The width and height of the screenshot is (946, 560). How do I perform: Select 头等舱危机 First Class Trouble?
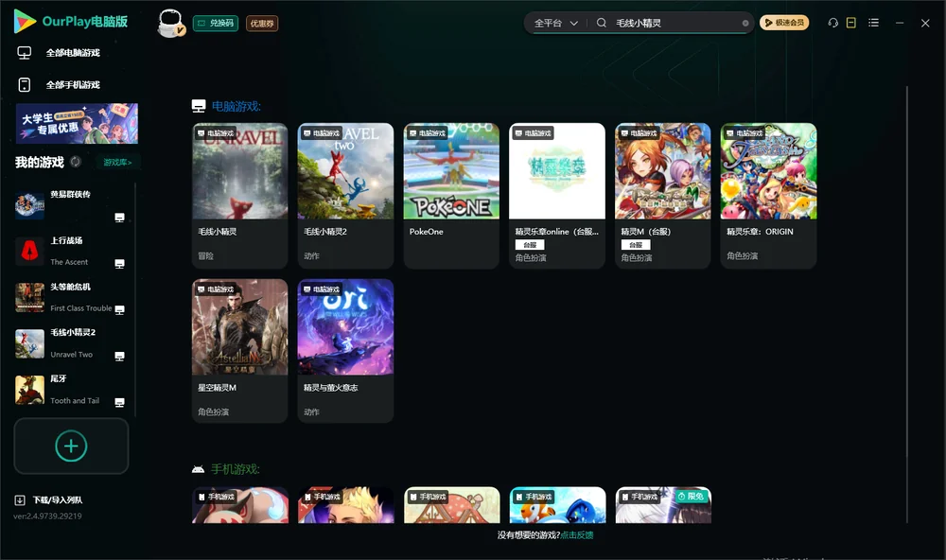point(71,297)
